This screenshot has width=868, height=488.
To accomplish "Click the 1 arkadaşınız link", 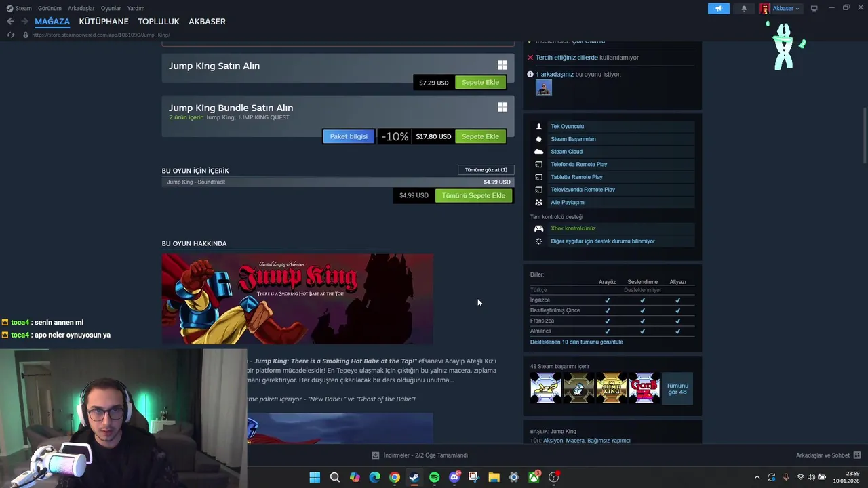I will (555, 74).
